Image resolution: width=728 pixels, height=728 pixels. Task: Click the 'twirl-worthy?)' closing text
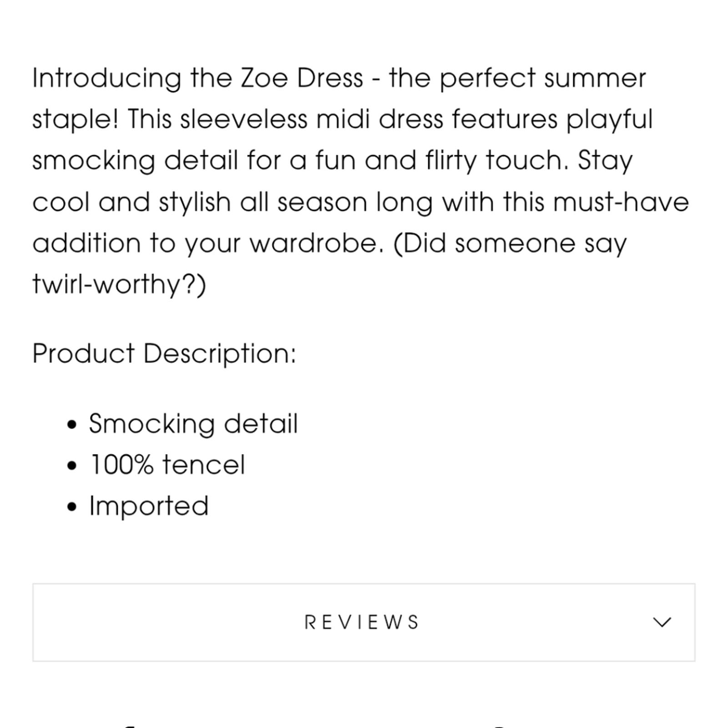(x=119, y=285)
